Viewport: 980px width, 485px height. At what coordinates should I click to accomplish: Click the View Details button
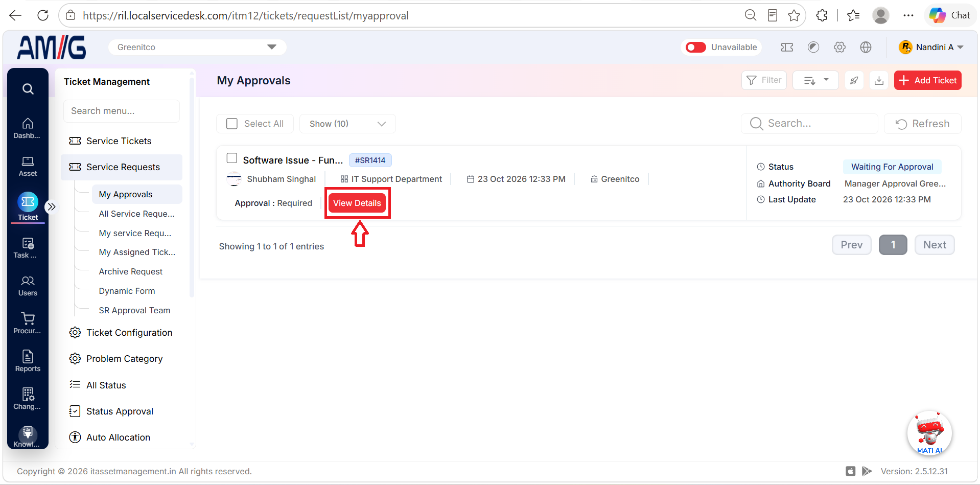pyautogui.click(x=357, y=203)
